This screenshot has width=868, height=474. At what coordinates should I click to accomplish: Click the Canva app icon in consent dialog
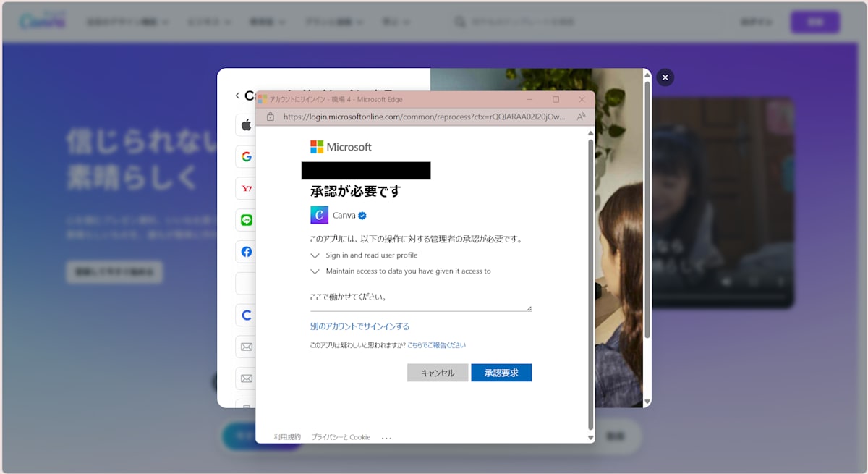pos(319,215)
